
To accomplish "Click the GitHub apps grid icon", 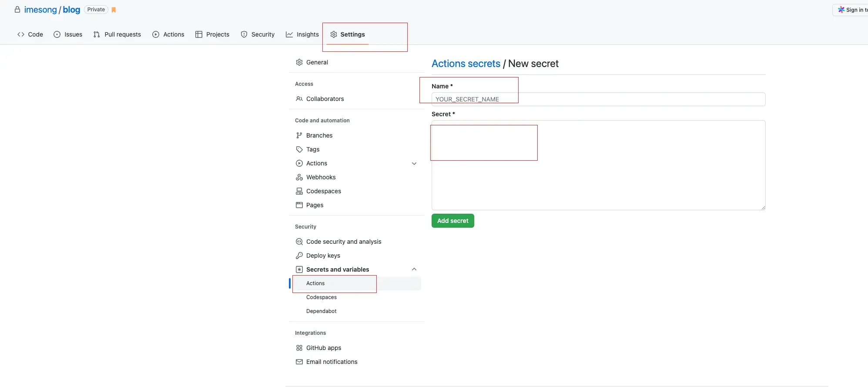I will pyautogui.click(x=299, y=348).
